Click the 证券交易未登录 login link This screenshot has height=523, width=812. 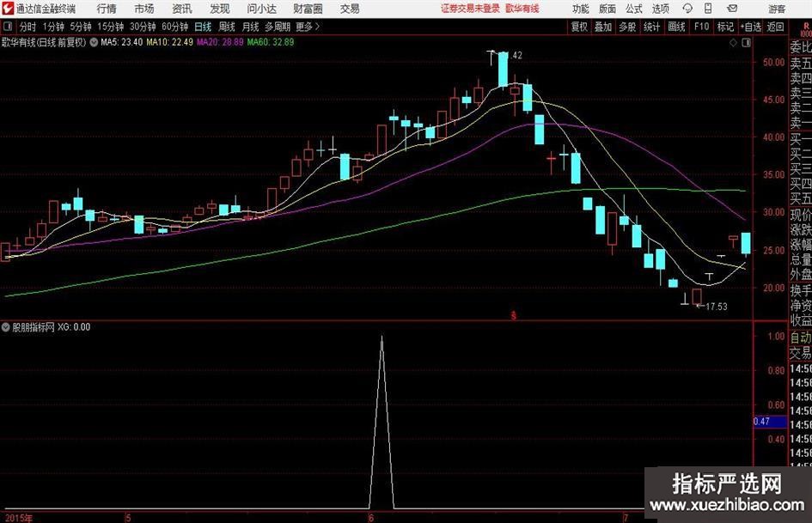(x=470, y=9)
